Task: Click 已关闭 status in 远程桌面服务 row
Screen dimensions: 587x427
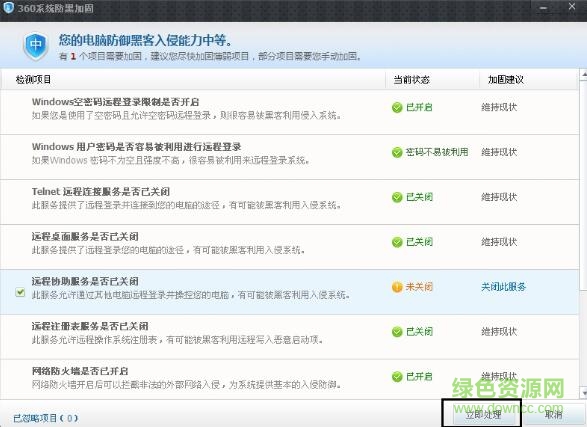Action: (419, 242)
